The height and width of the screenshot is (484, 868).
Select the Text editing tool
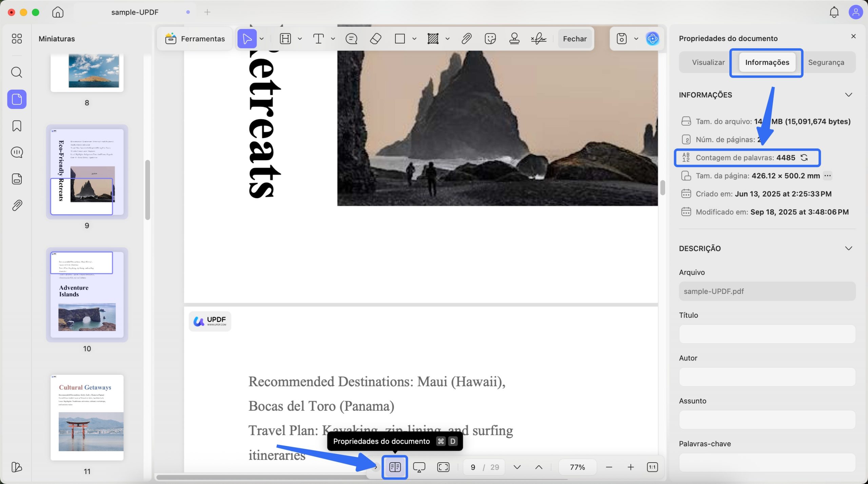(x=319, y=39)
